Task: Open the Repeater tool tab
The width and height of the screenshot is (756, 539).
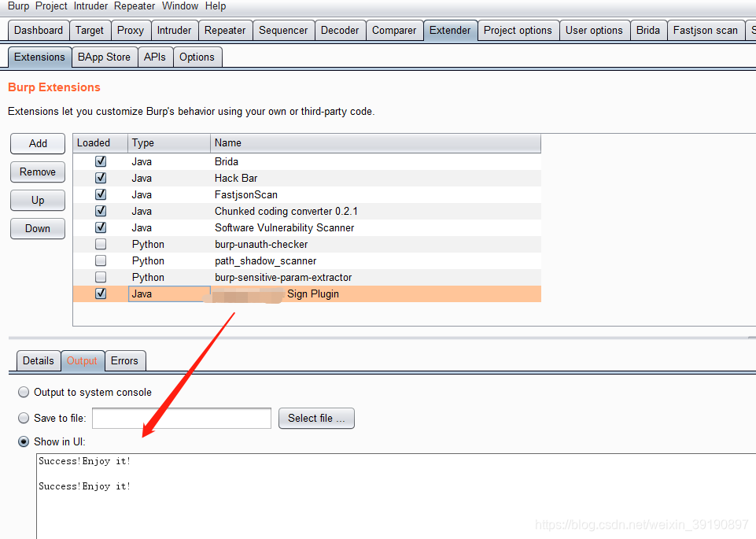Action: click(225, 31)
